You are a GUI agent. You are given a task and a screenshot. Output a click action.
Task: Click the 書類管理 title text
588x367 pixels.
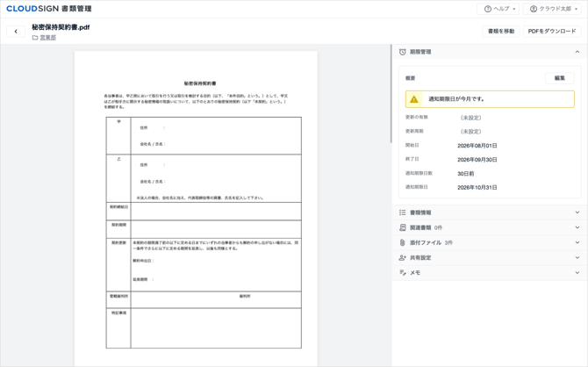(76, 9)
